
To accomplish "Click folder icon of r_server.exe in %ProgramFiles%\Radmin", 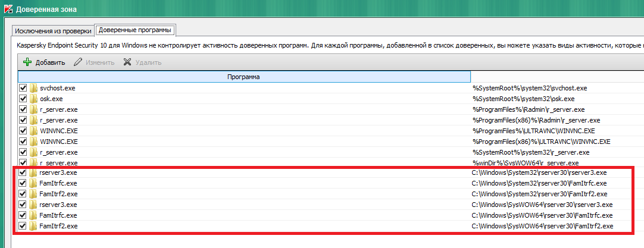I will click(x=33, y=109).
